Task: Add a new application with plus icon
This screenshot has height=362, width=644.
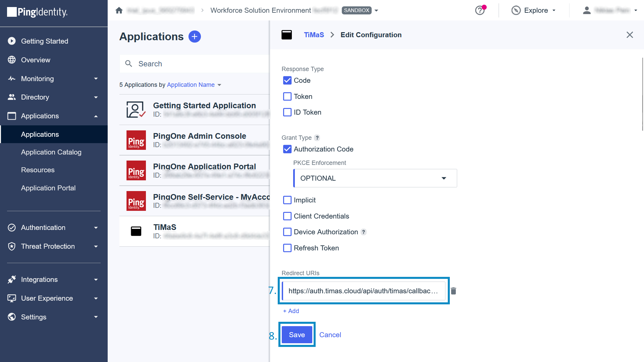Action: [x=195, y=37]
